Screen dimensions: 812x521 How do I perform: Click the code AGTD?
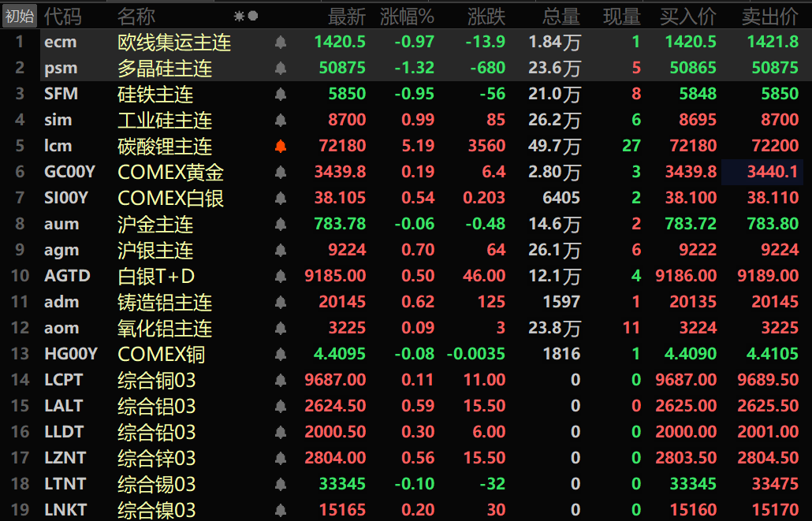[x=67, y=276]
